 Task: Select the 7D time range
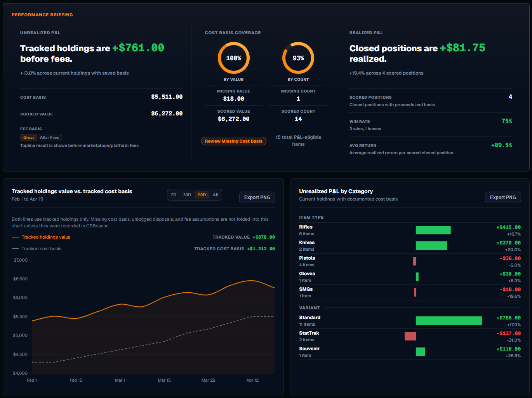click(x=174, y=195)
